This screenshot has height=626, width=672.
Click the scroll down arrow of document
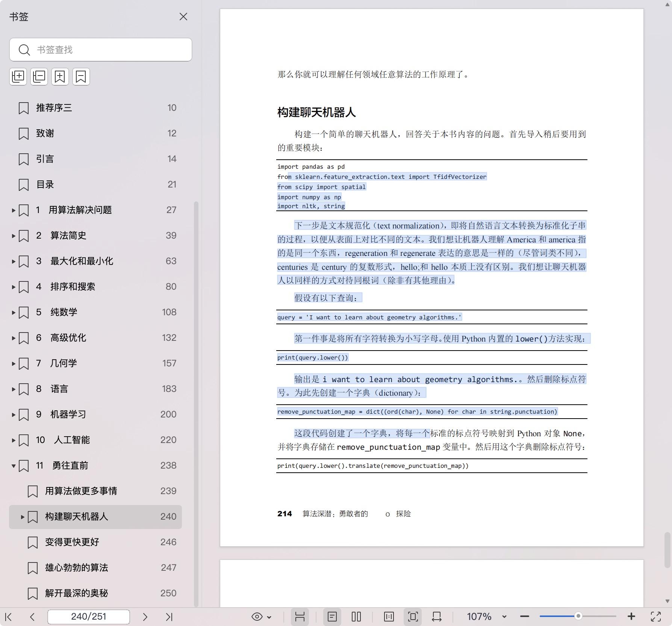coord(667,601)
